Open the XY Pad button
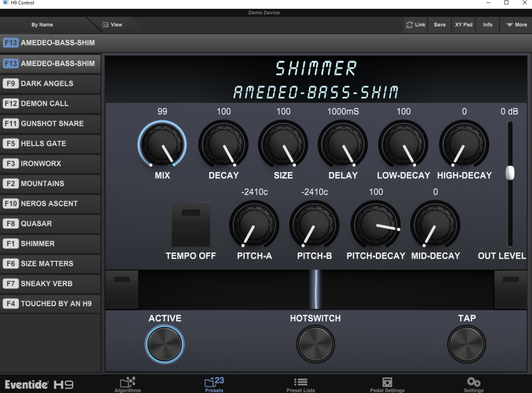The height and width of the screenshot is (393, 532). [463, 25]
